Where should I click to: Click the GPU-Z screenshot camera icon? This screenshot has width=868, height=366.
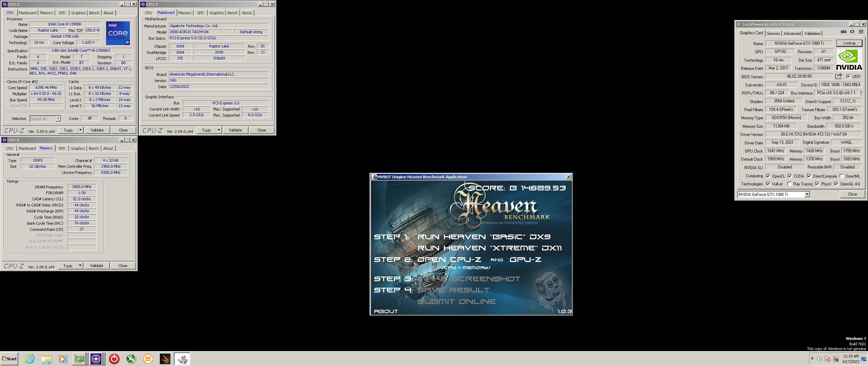coord(844,32)
